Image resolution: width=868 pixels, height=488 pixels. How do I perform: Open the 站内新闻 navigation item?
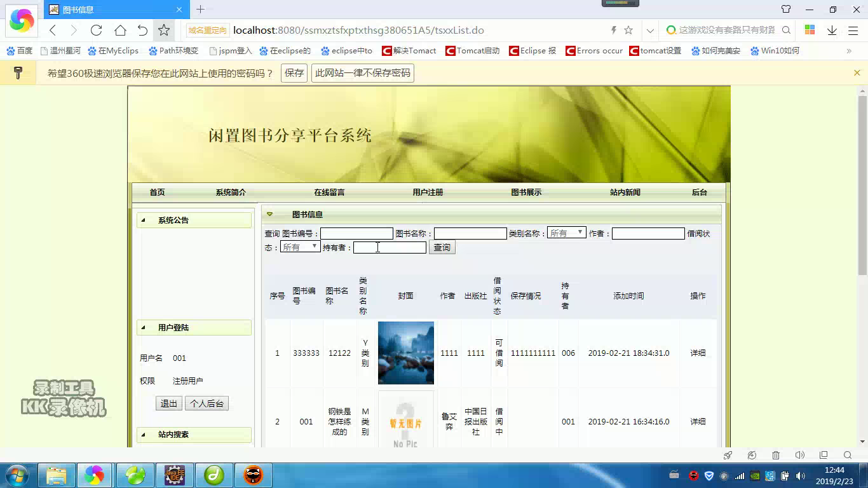point(625,192)
